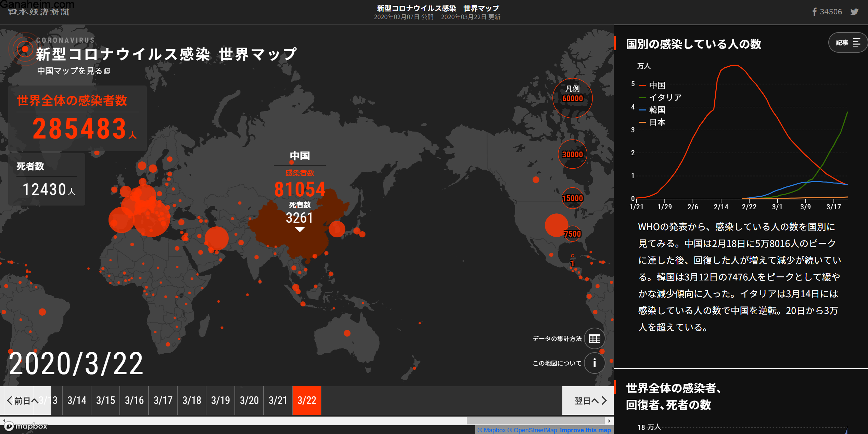Viewport: 868px width, 434px height.
Task: Click the horizontal scrollbar thumb
Action: [x=536, y=421]
